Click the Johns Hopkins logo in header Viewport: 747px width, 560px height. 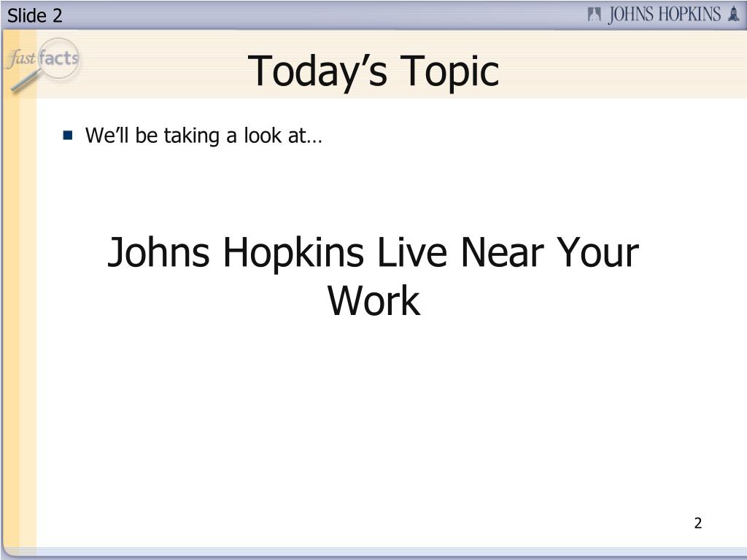click(x=664, y=15)
